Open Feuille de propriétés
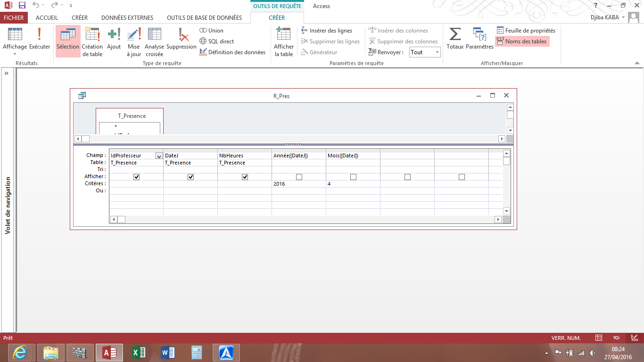The height and width of the screenshot is (362, 644). click(526, 31)
